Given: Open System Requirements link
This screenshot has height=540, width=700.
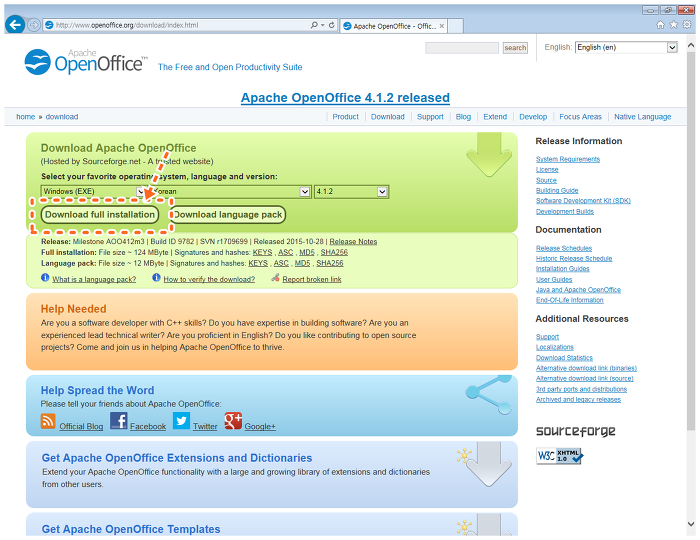Looking at the screenshot, I should pyautogui.click(x=567, y=159).
